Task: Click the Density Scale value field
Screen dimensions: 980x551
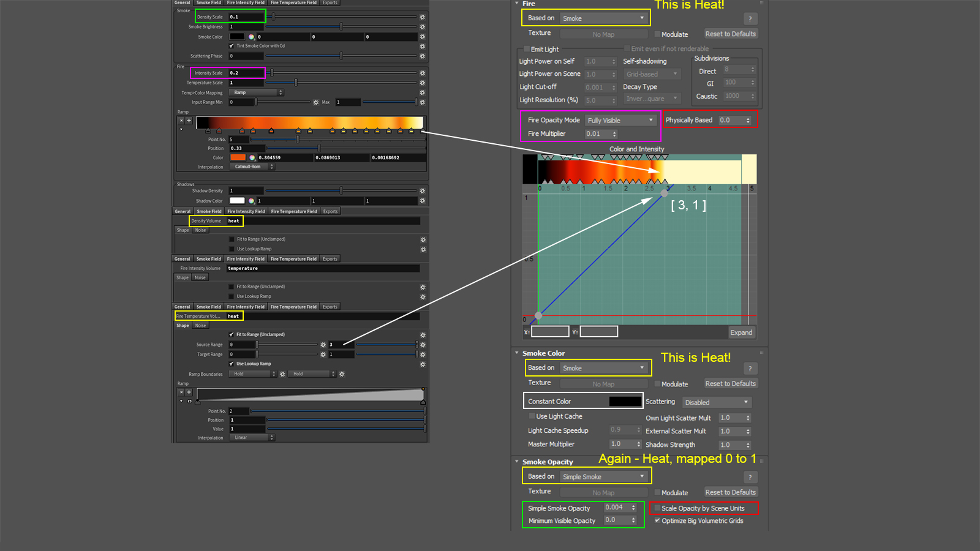Action: [x=246, y=17]
